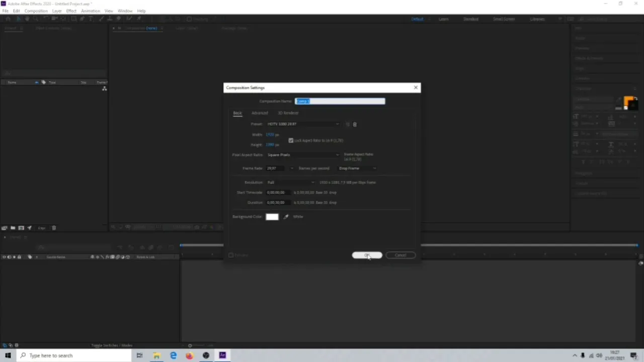Select the Pen tool
This screenshot has width=644, height=362.
pos(82,19)
